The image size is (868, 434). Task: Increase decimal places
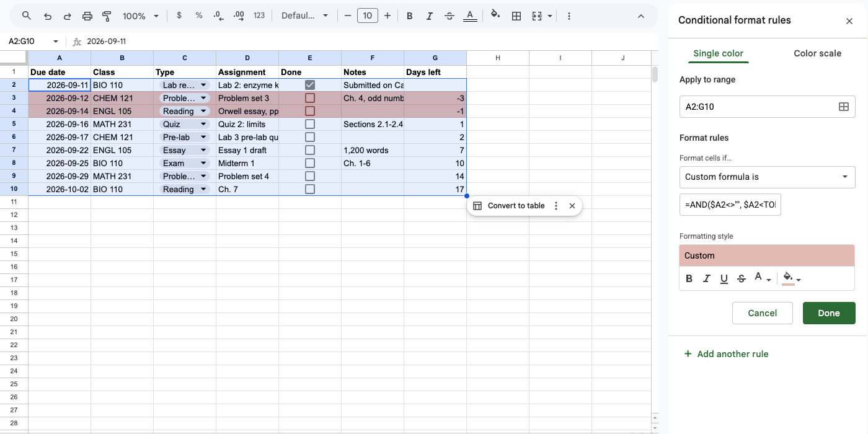pyautogui.click(x=239, y=15)
